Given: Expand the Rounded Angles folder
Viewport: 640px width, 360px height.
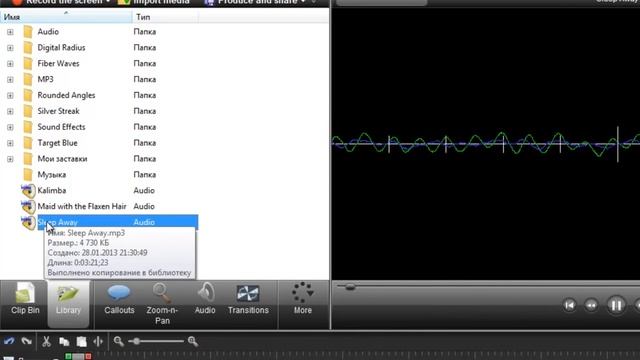Looking at the screenshot, I should point(10,96).
